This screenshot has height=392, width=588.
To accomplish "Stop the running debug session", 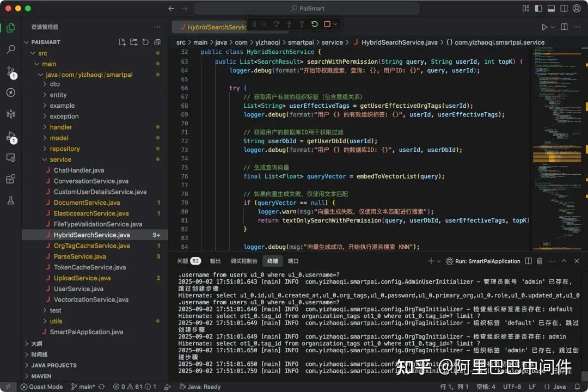I will 327,24.
